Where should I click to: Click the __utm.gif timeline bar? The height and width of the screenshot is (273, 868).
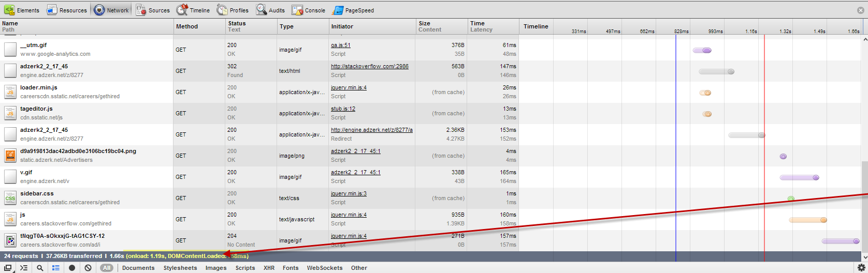(702, 50)
